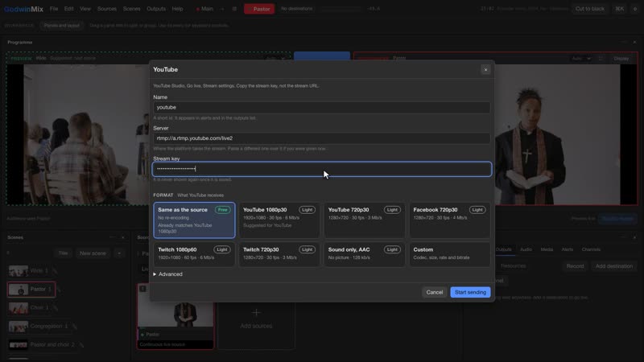
Task: Open the Edit menu
Action: point(69,9)
